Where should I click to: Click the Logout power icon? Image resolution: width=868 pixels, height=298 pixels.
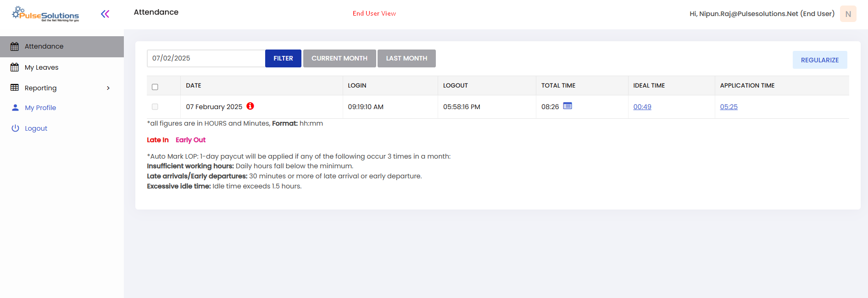[15, 128]
